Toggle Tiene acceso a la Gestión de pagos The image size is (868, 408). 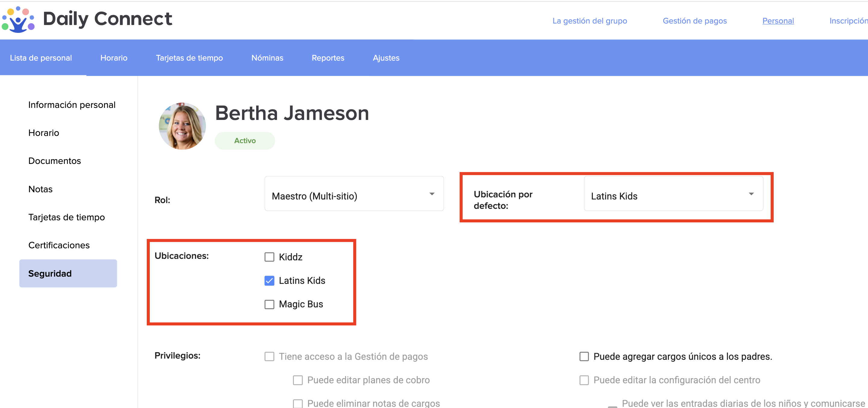269,356
